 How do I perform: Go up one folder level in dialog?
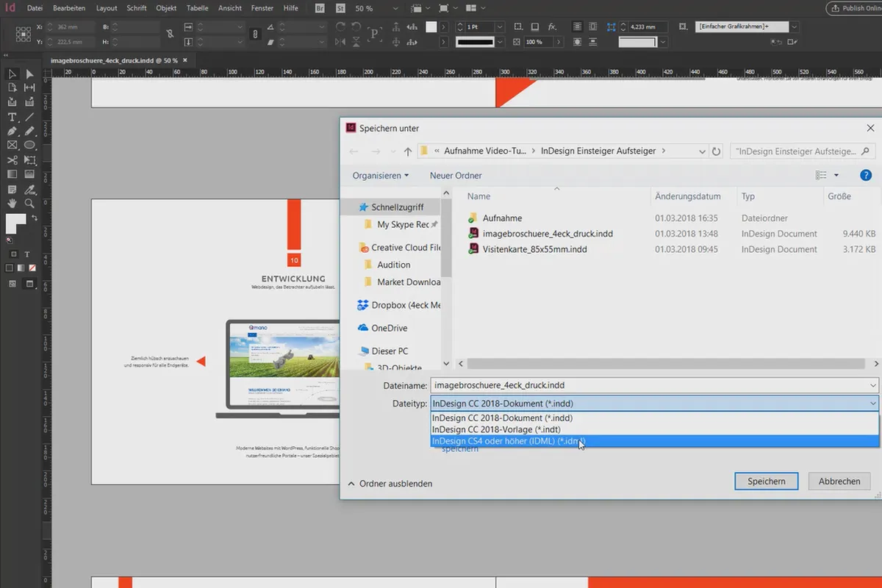pyautogui.click(x=408, y=151)
